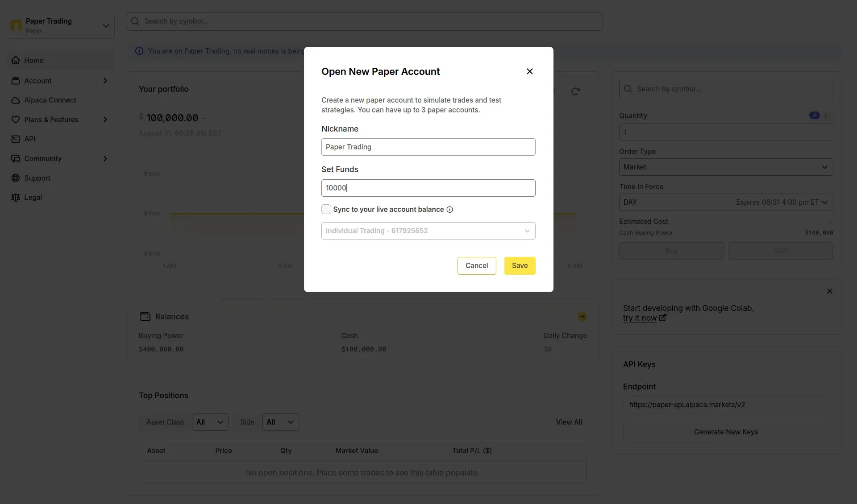Open Support in the sidebar
857x504 pixels.
coord(60,178)
